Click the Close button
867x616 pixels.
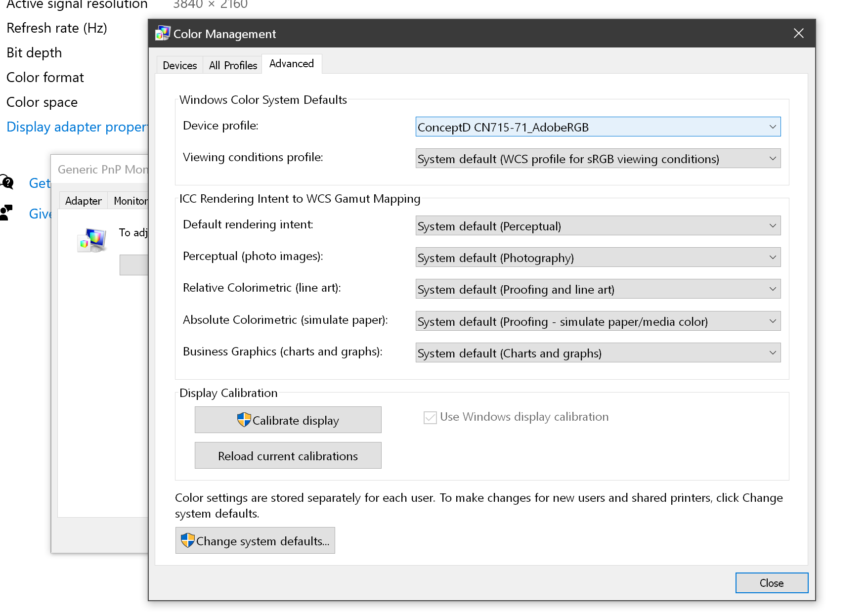[x=772, y=583]
